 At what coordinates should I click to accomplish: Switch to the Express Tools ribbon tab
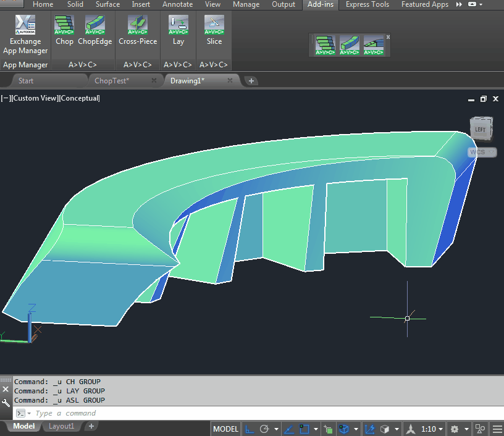coord(367,4)
